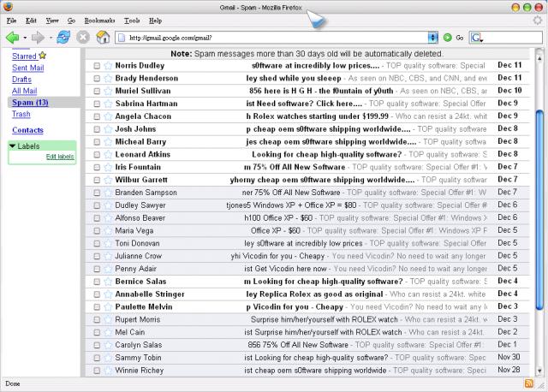
Task: Open the Edit menu
Action: click(31, 21)
